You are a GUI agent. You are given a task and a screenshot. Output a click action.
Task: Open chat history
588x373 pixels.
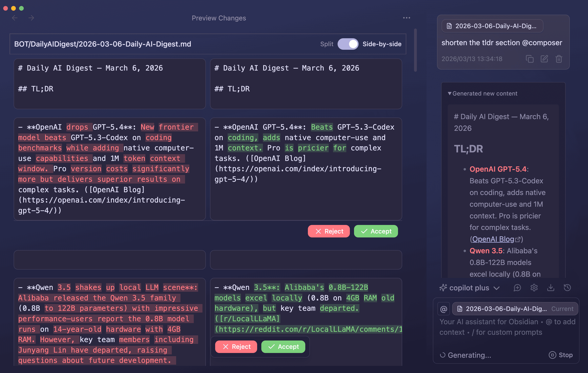pos(568,288)
